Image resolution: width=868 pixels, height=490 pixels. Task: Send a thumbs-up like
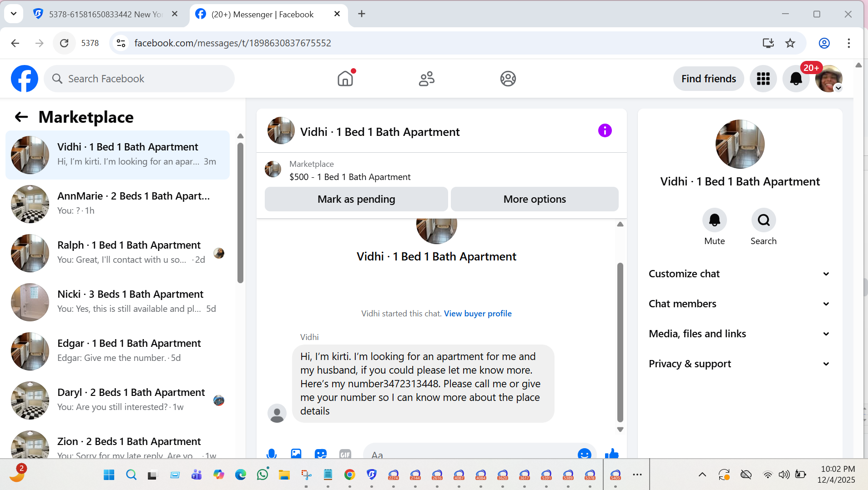[x=612, y=453]
